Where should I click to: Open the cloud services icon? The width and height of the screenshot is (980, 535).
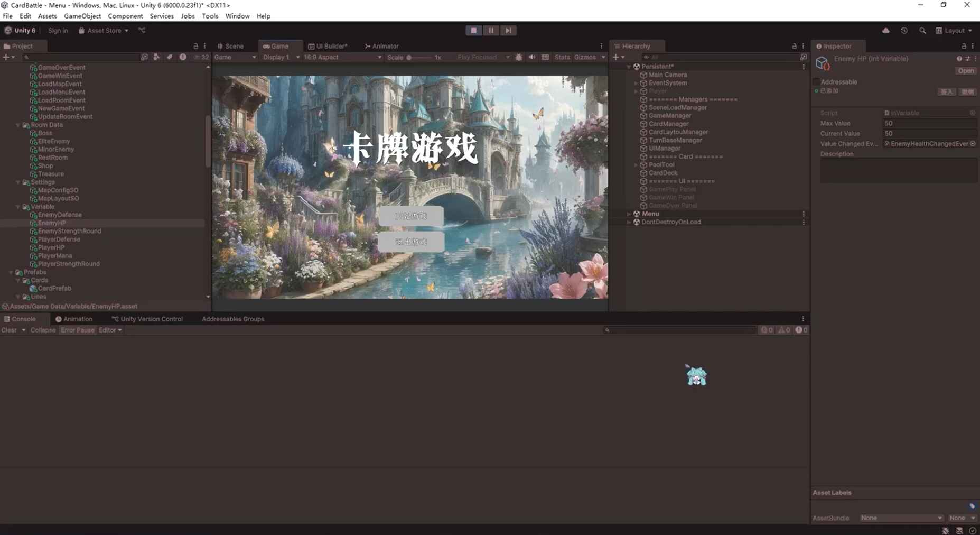(x=886, y=31)
